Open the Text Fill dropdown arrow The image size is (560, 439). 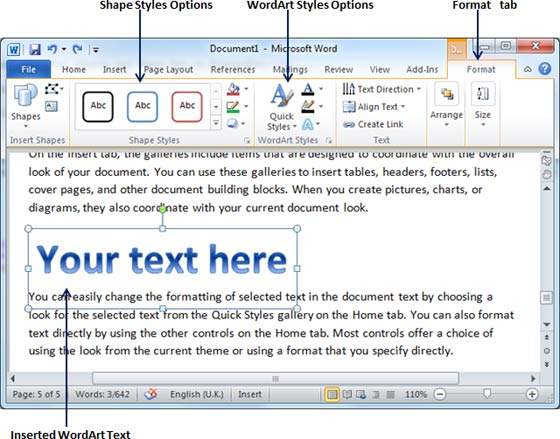(321, 89)
